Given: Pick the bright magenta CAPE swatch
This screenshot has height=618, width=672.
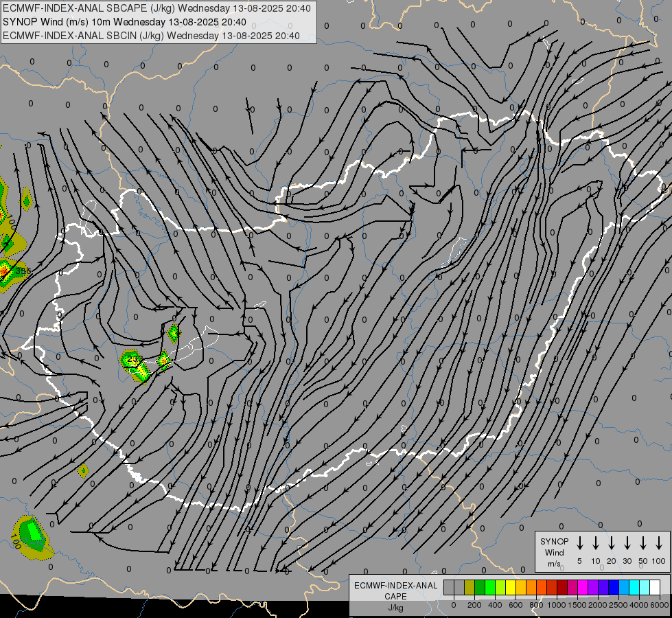Looking at the screenshot, I should click(583, 587).
